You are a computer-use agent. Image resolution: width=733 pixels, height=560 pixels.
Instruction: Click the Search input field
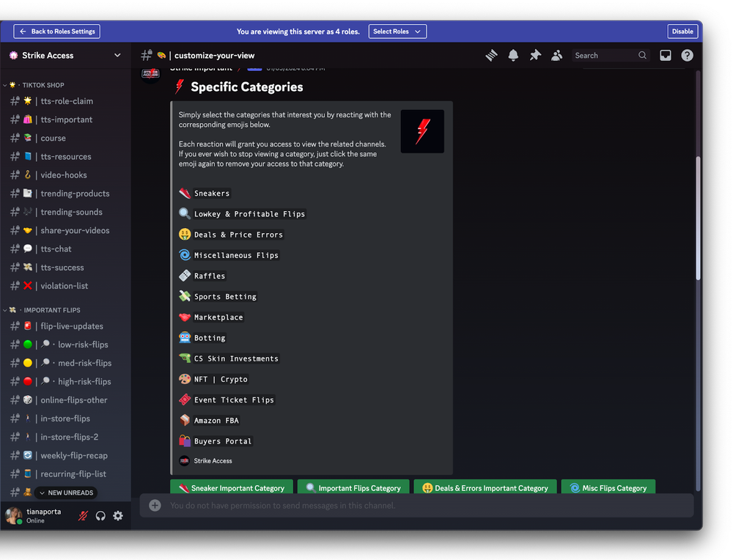[x=605, y=56]
